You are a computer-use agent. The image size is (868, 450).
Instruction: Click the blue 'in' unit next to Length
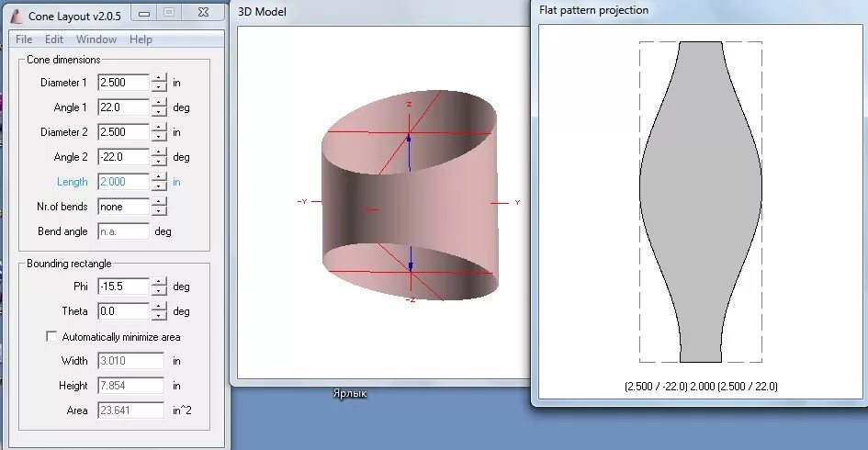click(176, 182)
